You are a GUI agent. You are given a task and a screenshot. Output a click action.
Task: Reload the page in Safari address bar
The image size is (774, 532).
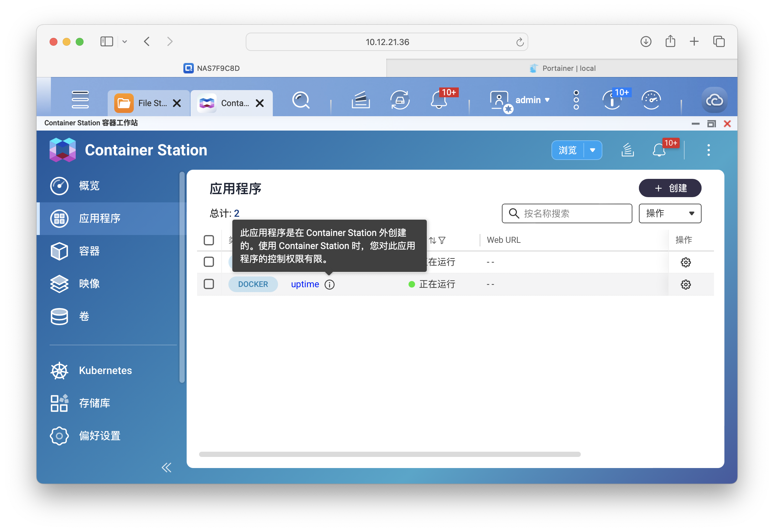click(519, 42)
